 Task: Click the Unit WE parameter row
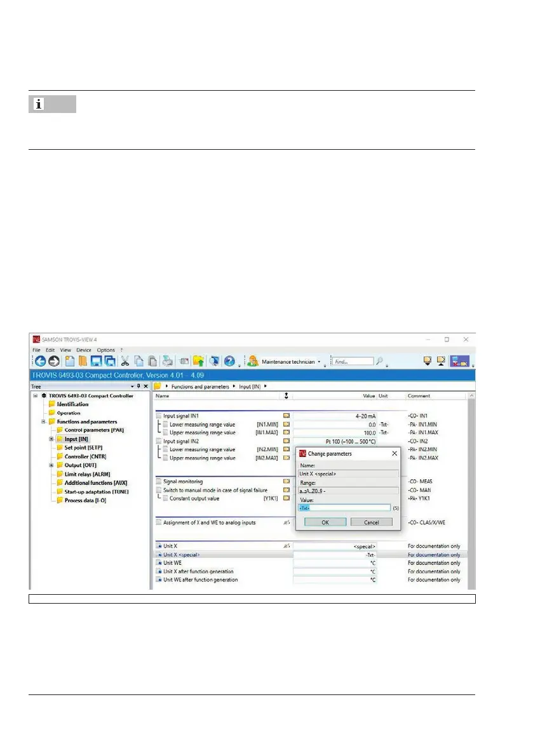[x=311, y=562]
